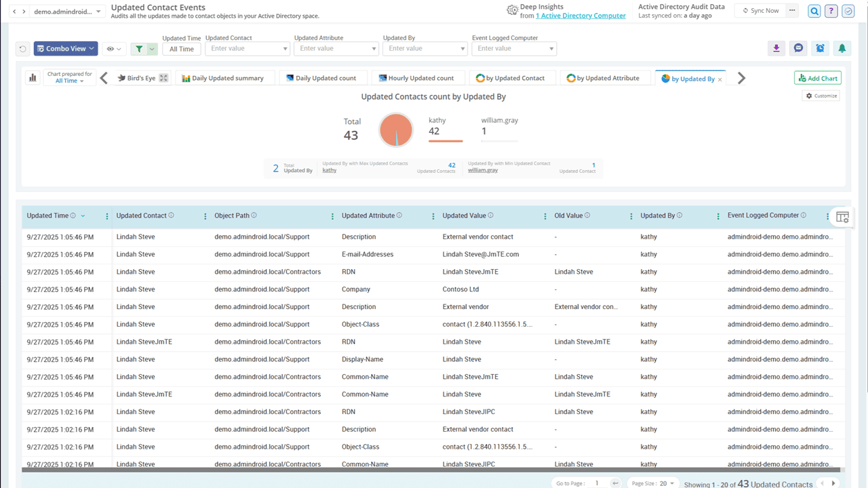The height and width of the screenshot is (488, 868).
Task: Click the reset refresh filter icon
Action: pyautogui.click(x=22, y=49)
